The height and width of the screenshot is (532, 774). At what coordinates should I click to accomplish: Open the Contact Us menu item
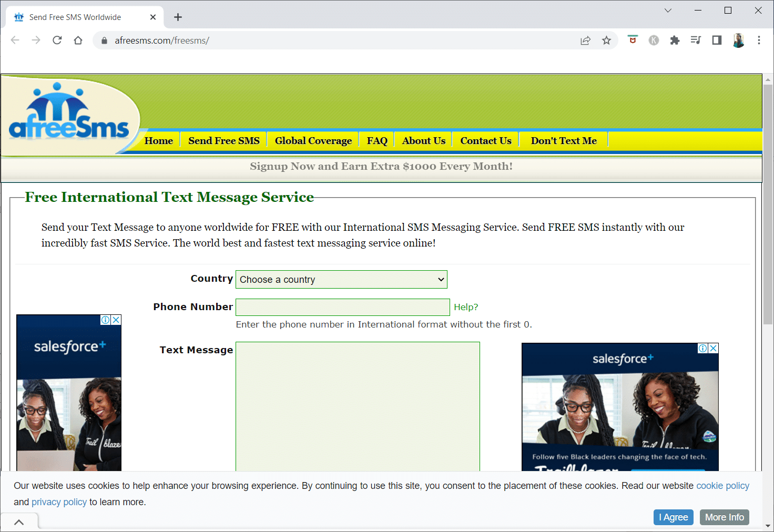tap(486, 140)
